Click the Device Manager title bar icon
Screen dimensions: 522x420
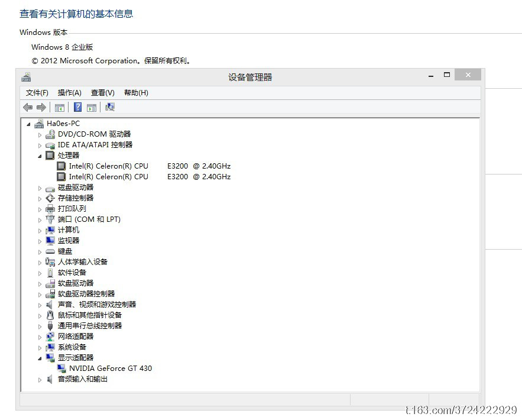click(26, 77)
